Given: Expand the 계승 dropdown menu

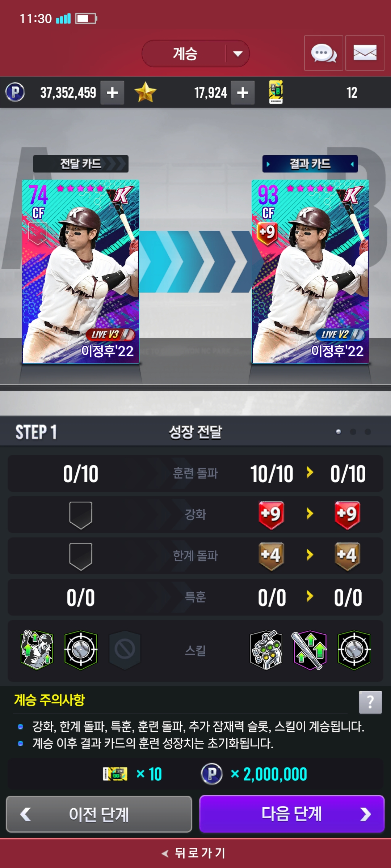Looking at the screenshot, I should (x=195, y=54).
